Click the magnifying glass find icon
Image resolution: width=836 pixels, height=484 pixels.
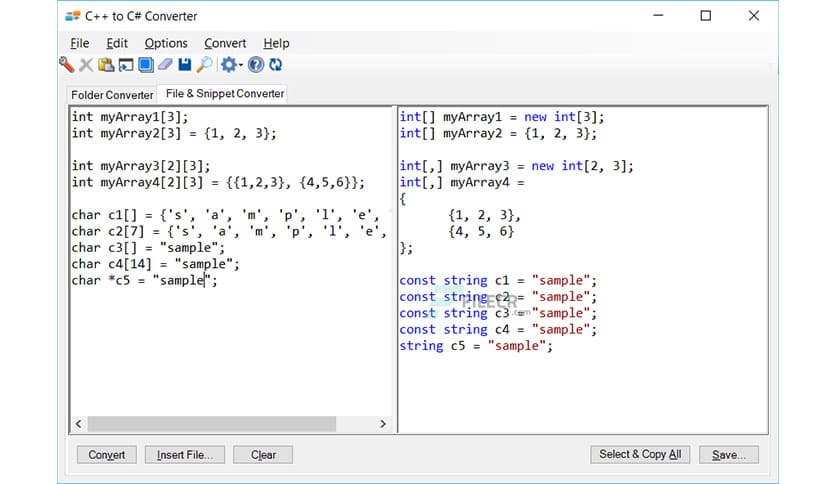204,65
